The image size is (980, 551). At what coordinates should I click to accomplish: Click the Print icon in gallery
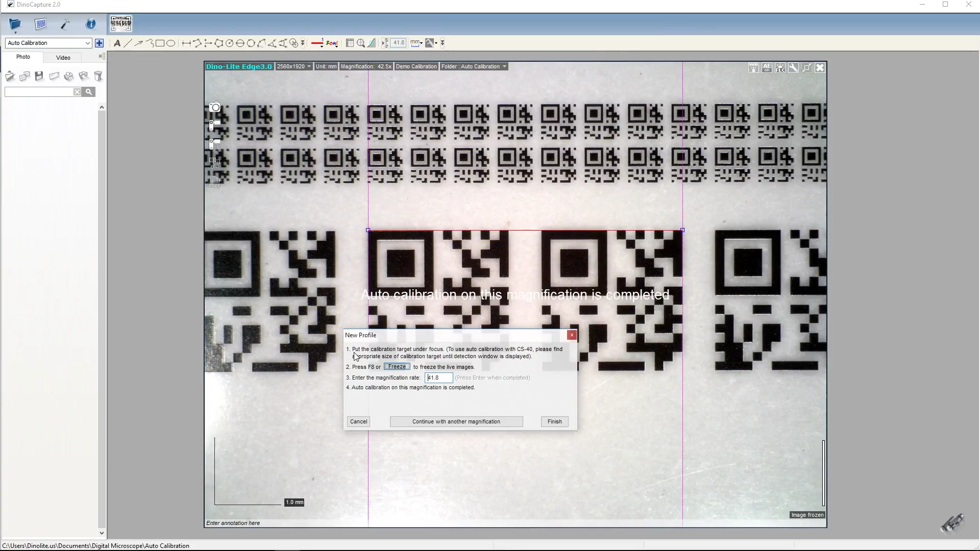point(69,76)
